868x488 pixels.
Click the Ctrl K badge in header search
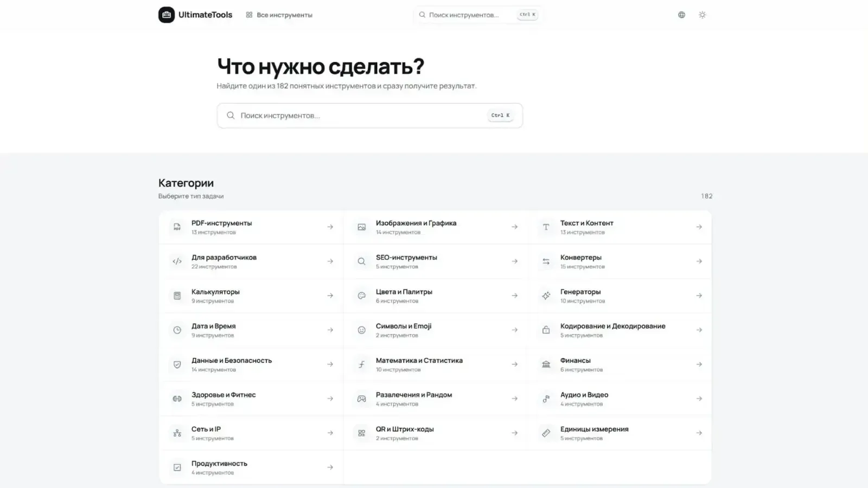point(527,15)
